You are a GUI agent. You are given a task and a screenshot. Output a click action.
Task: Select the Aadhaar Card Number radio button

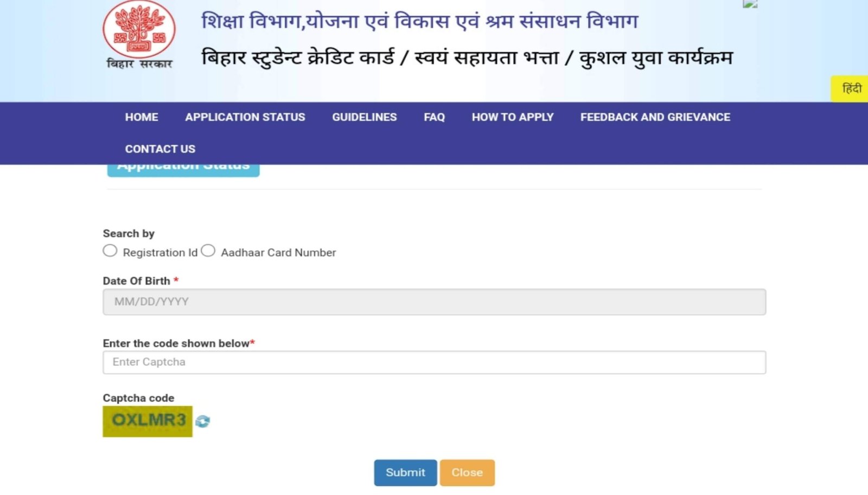[x=208, y=250]
